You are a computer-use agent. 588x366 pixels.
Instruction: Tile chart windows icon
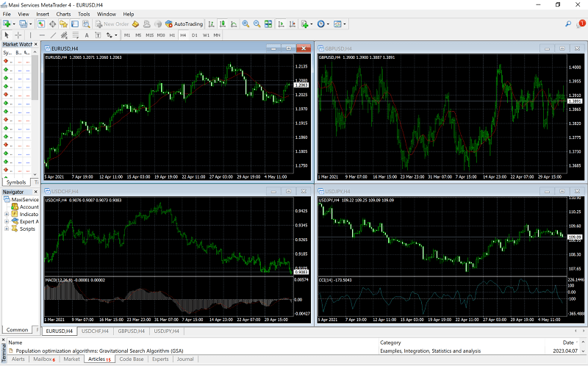pyautogui.click(x=268, y=24)
